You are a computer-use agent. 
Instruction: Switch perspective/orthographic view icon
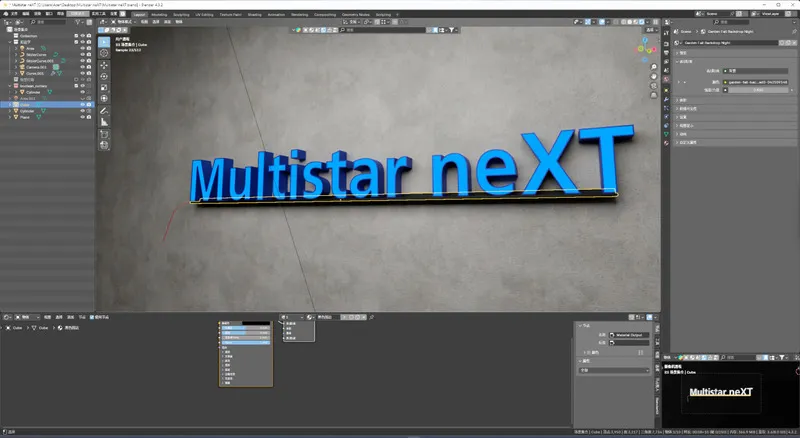point(654,95)
